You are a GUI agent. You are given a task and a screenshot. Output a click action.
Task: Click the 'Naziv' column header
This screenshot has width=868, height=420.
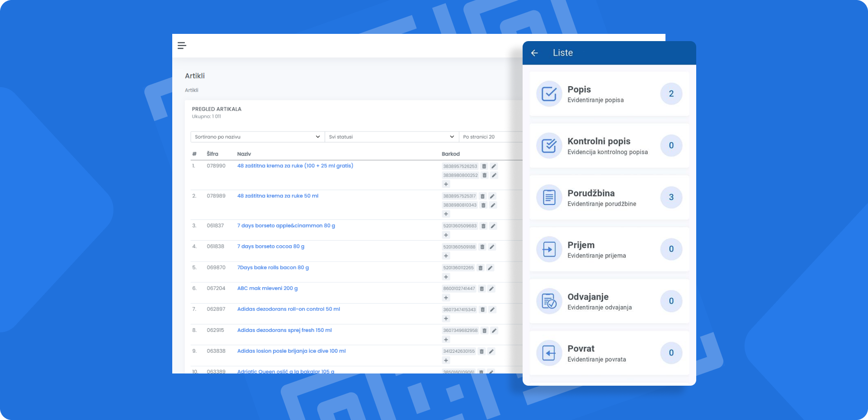(x=244, y=154)
